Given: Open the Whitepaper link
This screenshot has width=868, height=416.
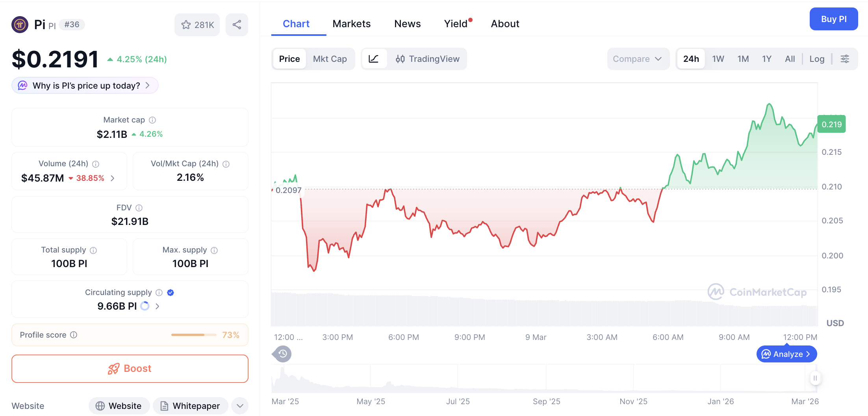Looking at the screenshot, I should click(x=190, y=406).
